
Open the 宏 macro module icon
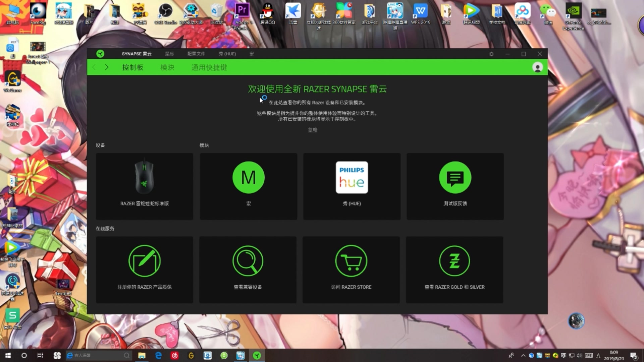(249, 177)
